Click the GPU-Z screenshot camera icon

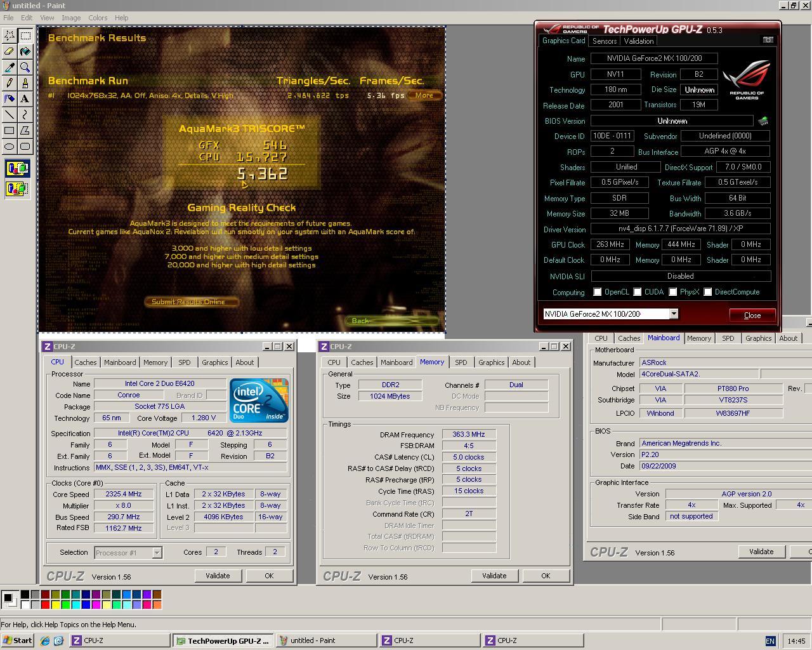click(x=768, y=40)
